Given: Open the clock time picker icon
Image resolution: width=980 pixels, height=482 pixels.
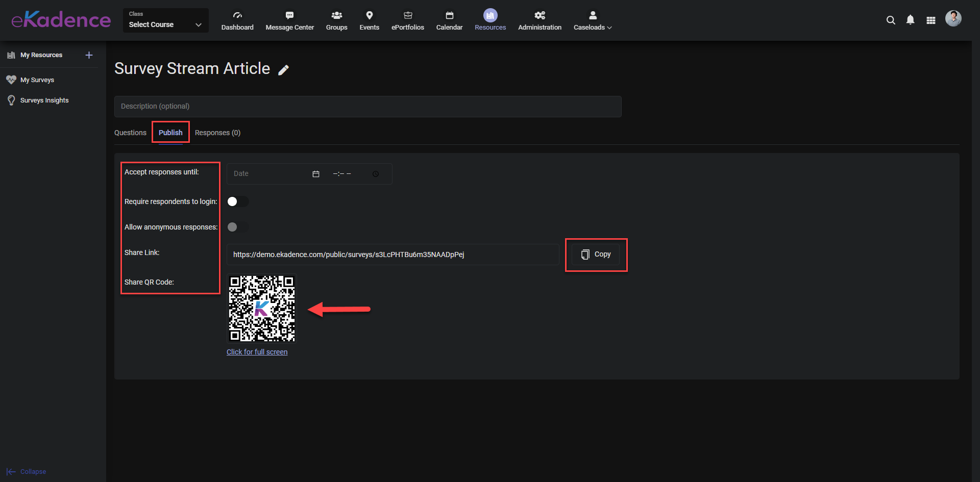Looking at the screenshot, I should pos(376,174).
